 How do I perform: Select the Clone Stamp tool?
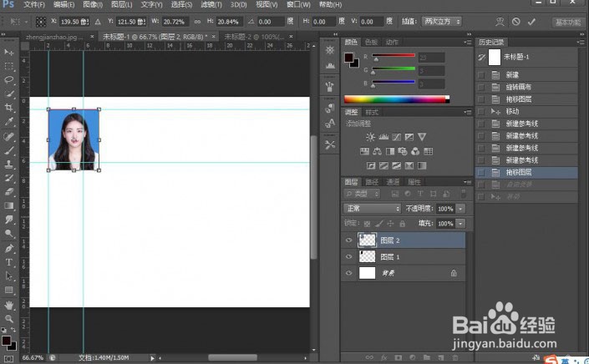[8, 164]
